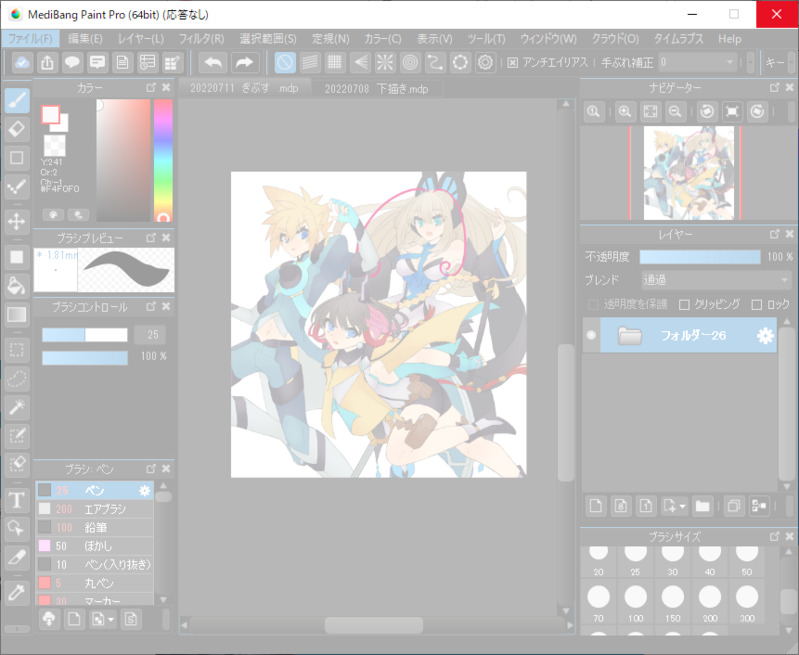799x655 pixels.
Task: Activate the Magic Wand tool
Action: point(17,407)
